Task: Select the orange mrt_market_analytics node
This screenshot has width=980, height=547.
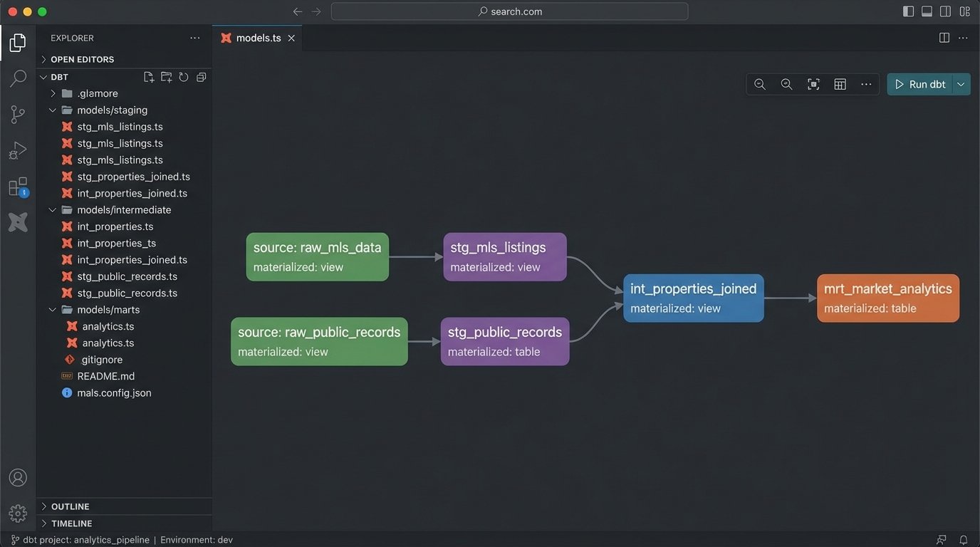Action: tap(887, 298)
